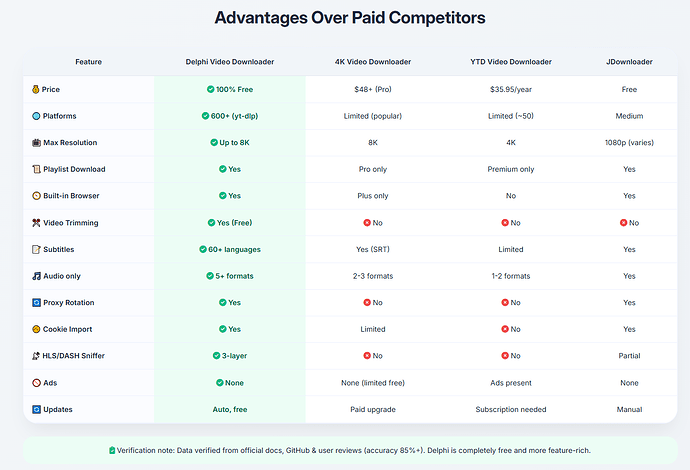
Task: Click the clipboard icon in the verification note
Action: click(x=112, y=450)
